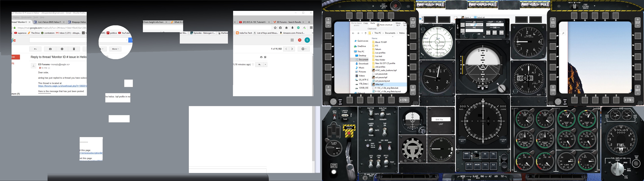Show details arrow next to 'to me'
Screen dimensions: 644x181
(49, 68)
